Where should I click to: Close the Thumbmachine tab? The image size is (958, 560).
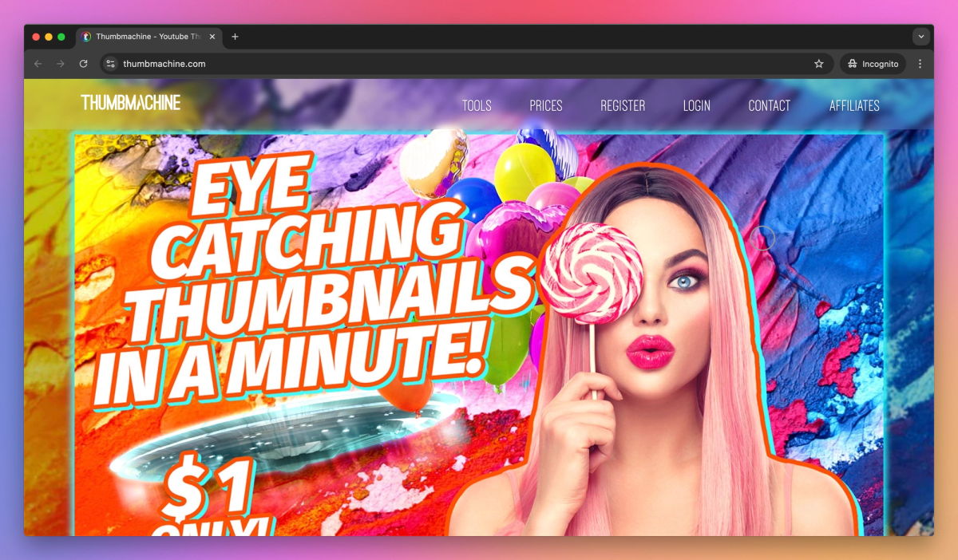212,37
